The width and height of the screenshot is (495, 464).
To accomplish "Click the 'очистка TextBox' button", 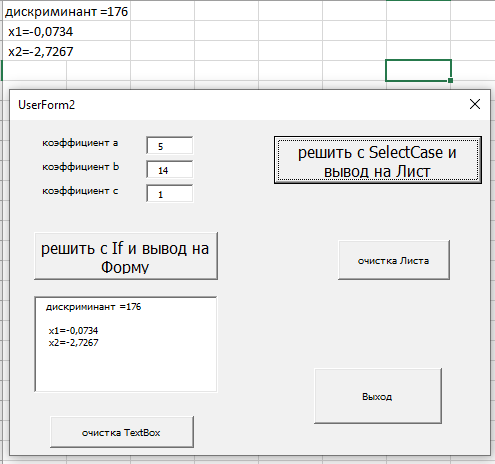I will click(122, 432).
